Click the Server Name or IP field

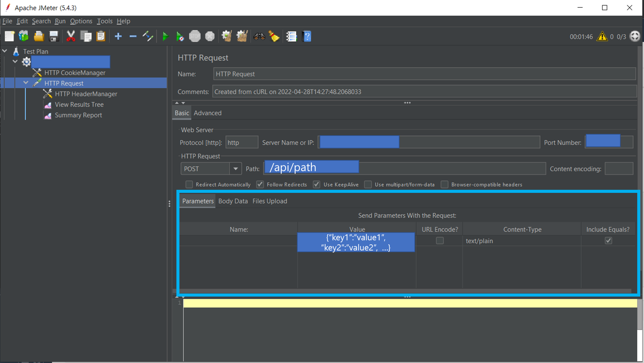click(429, 142)
